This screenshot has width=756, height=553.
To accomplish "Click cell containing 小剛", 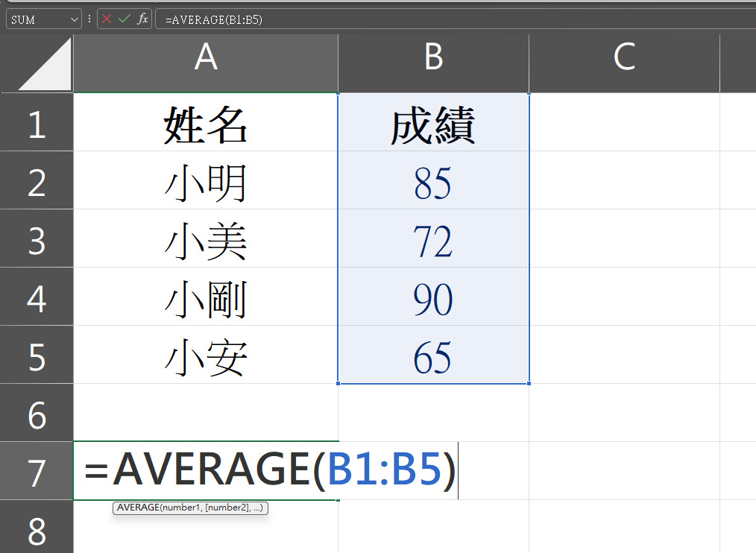I will 206,297.
